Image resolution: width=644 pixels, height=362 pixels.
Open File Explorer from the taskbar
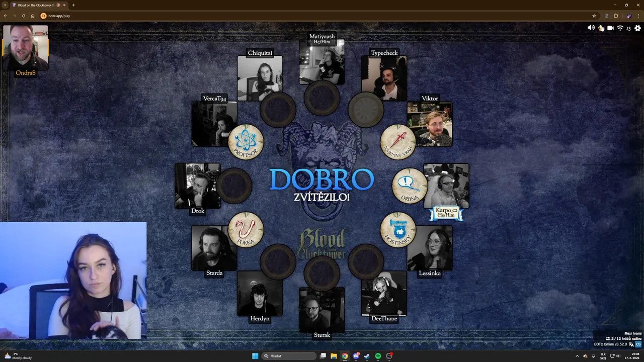click(x=334, y=356)
